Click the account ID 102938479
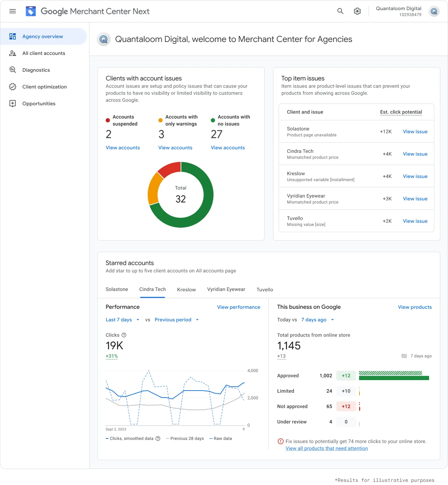448x485 pixels. click(410, 15)
